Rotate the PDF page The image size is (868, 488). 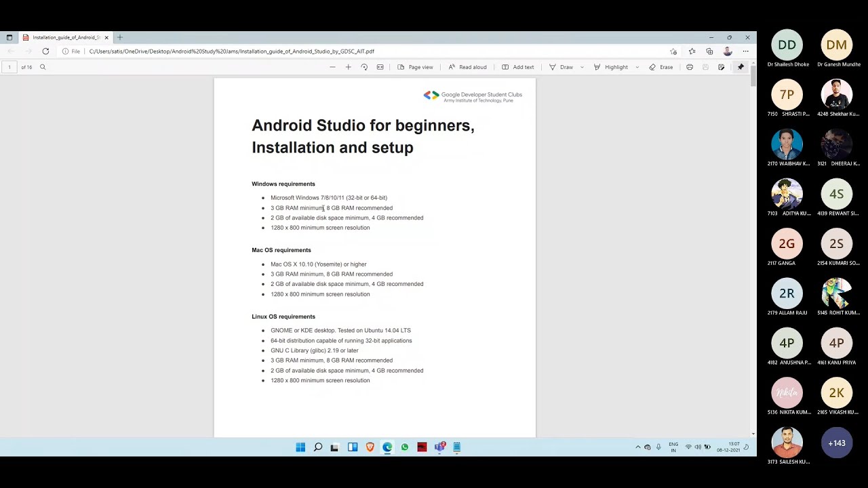[364, 67]
